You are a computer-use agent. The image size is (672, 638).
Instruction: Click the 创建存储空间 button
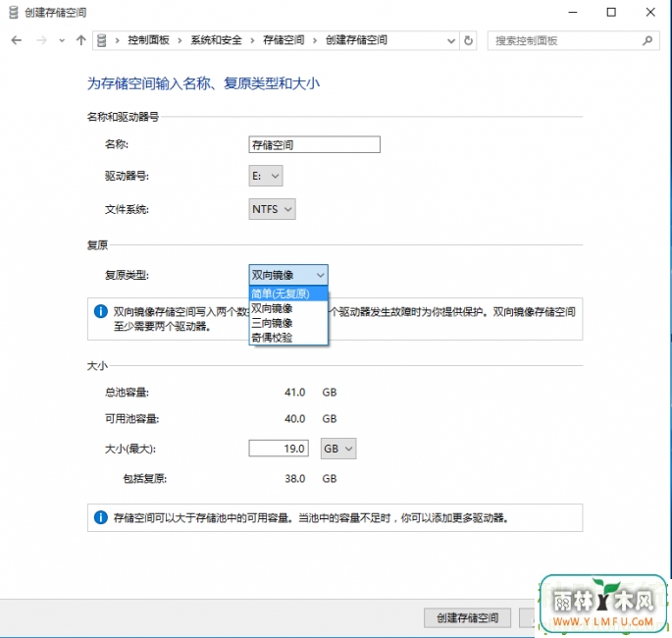[468, 617]
